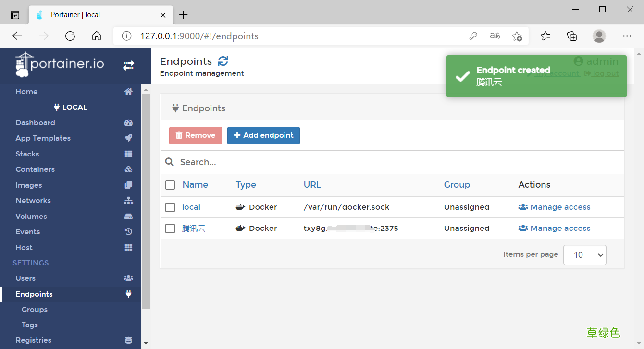This screenshot has width=644, height=349.
Task: Check the 腾讯云 endpoint checkbox
Action: tap(170, 228)
